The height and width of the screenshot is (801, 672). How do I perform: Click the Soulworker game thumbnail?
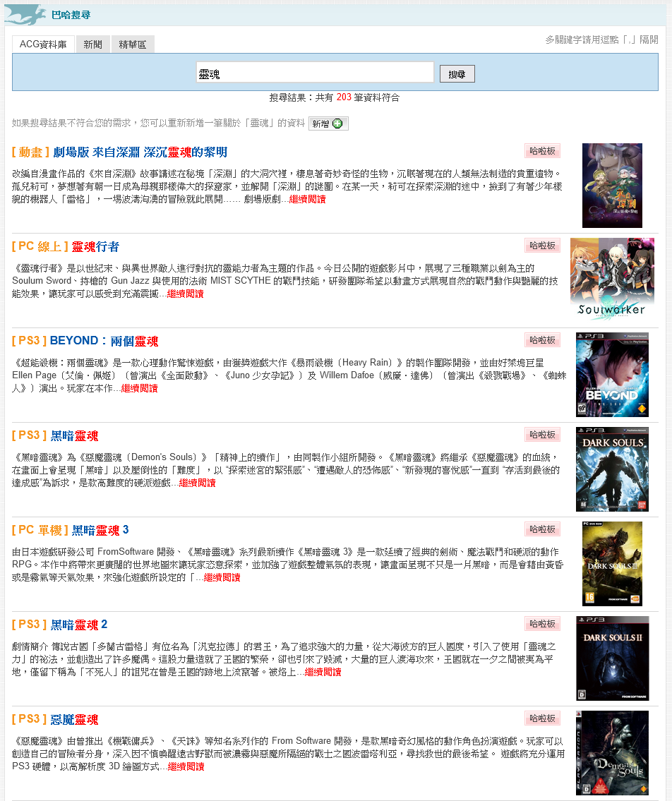click(x=612, y=280)
